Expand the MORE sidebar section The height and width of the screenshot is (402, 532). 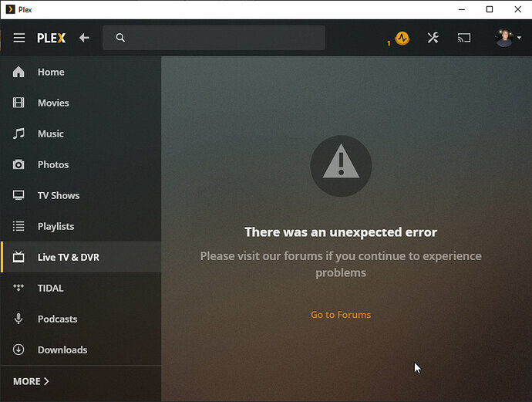[x=31, y=382]
